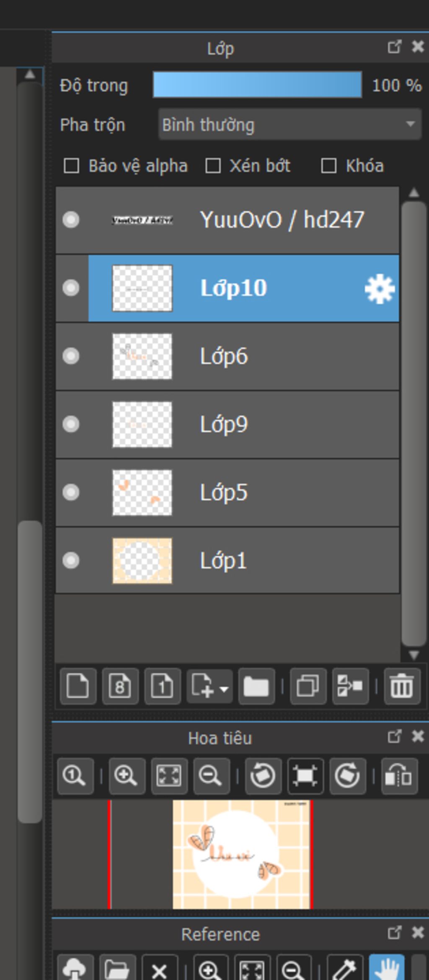Undock the Hoa tiêu navigator panel
Image resolution: width=429 pixels, height=980 pixels.
point(394,736)
